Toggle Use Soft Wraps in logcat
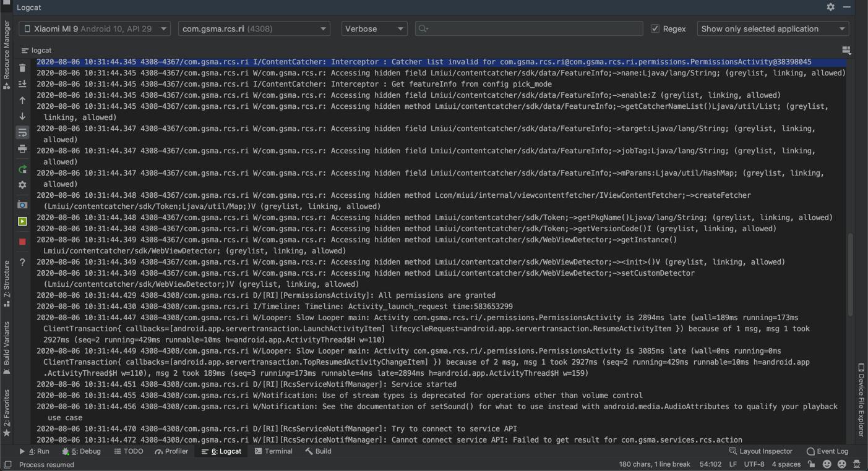This screenshot has height=471, width=868. [22, 132]
